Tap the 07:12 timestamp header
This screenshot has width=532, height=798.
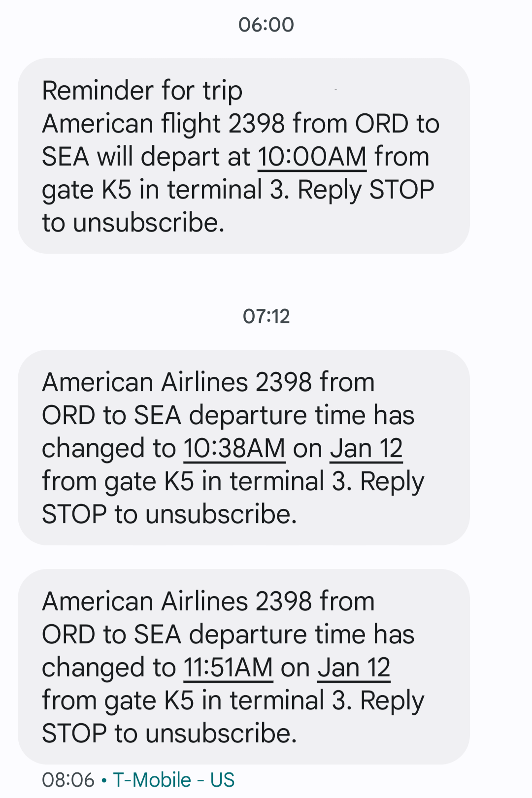(266, 316)
